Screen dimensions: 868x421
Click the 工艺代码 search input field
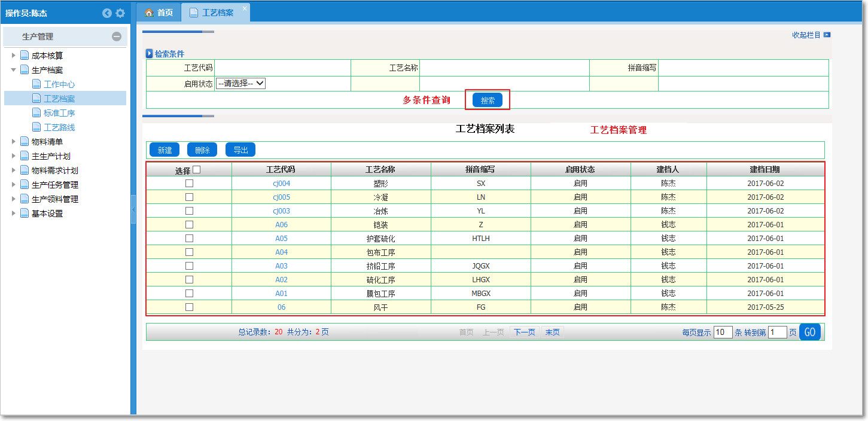pos(282,68)
